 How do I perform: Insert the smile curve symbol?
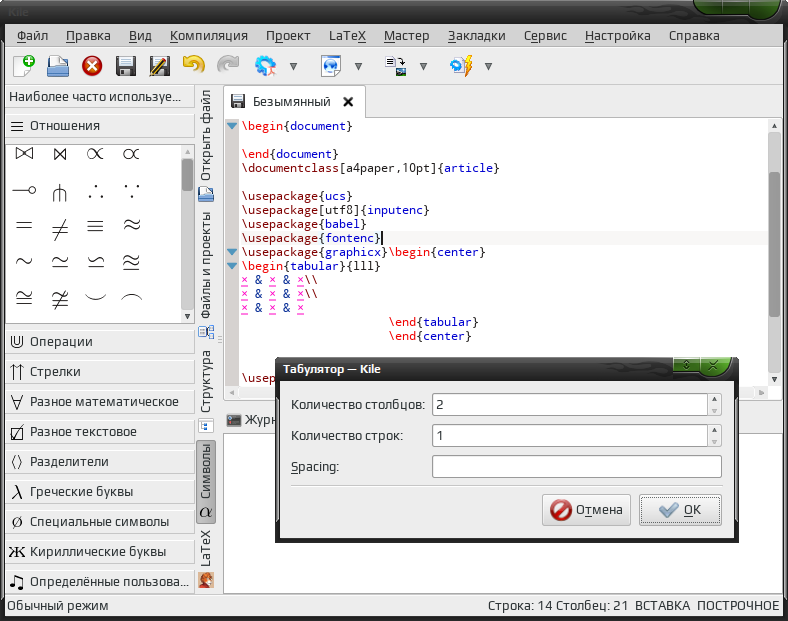(x=95, y=297)
